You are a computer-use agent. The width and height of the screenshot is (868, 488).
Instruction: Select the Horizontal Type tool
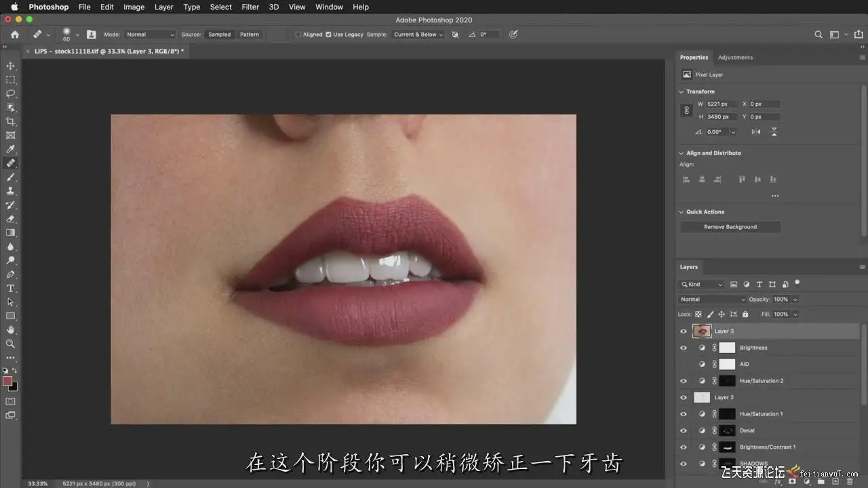click(11, 288)
